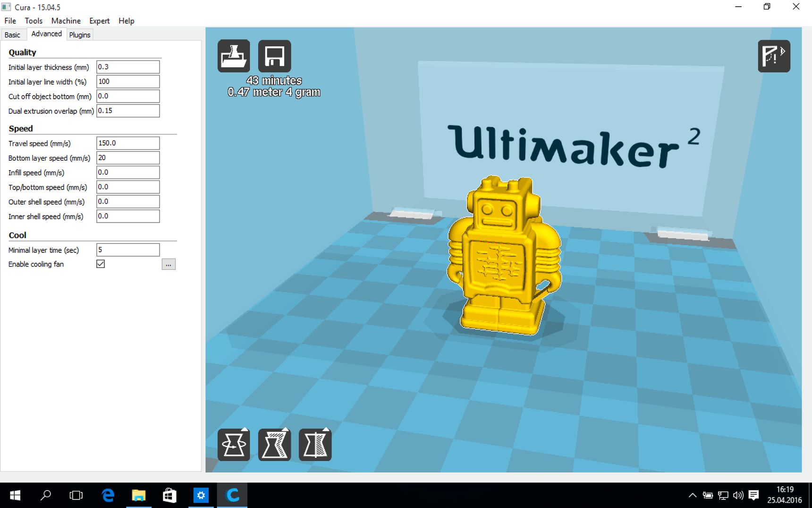Open Task View in taskbar

76,495
